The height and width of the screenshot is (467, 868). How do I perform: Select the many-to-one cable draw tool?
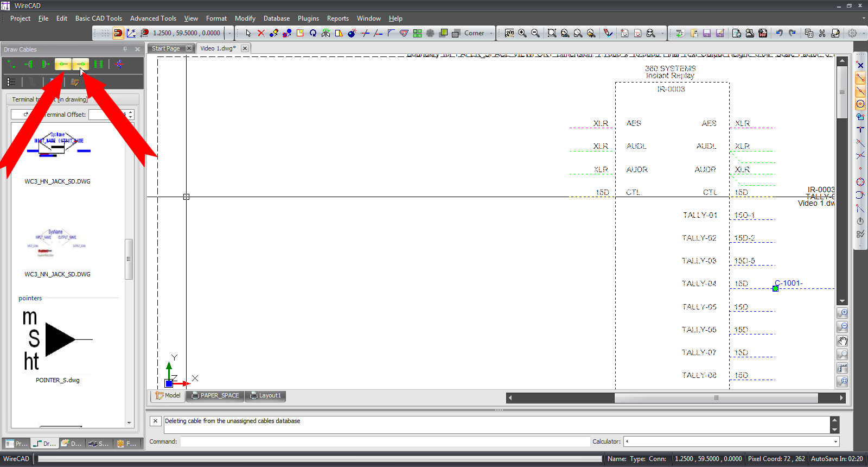(46, 64)
